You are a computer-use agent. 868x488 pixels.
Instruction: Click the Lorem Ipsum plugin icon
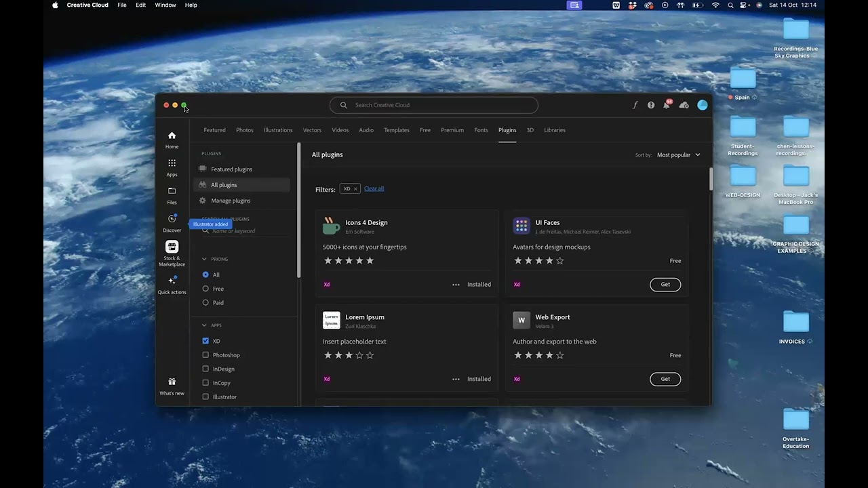[332, 321]
